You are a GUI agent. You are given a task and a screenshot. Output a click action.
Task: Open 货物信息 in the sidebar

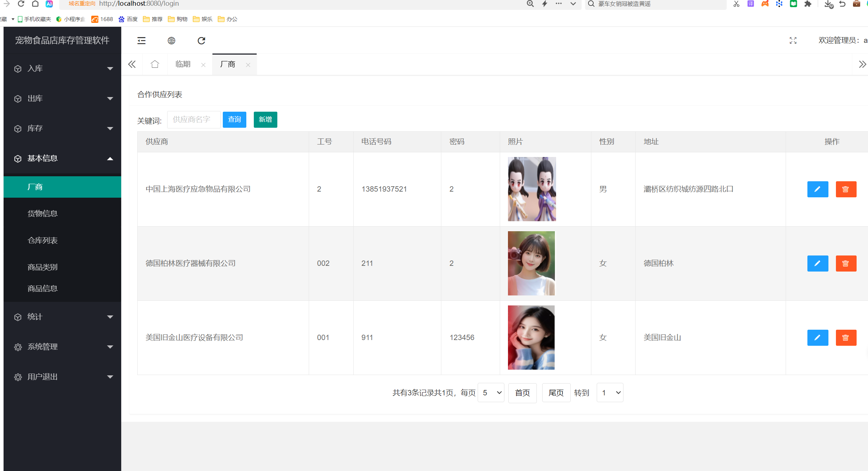[x=42, y=213]
